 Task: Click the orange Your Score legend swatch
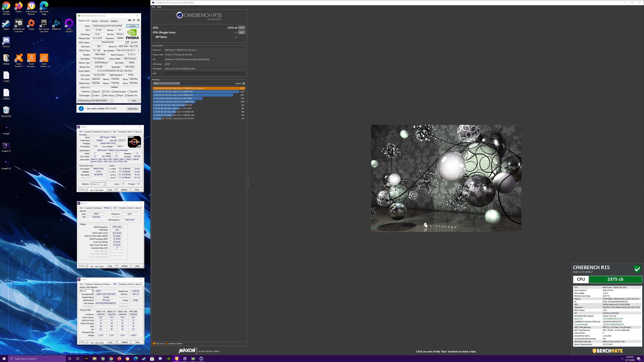point(154,344)
